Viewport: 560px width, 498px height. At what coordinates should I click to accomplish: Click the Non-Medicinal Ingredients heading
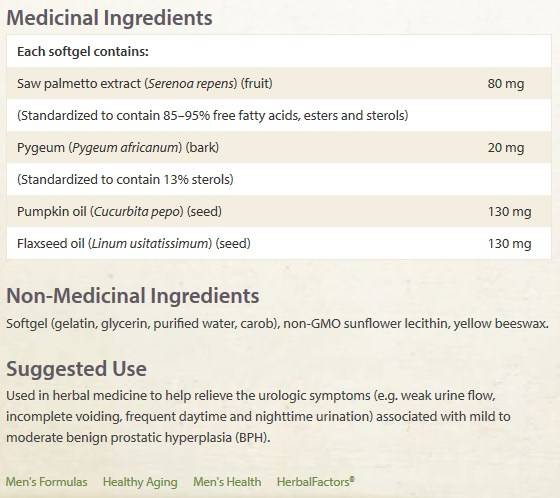coord(133,295)
